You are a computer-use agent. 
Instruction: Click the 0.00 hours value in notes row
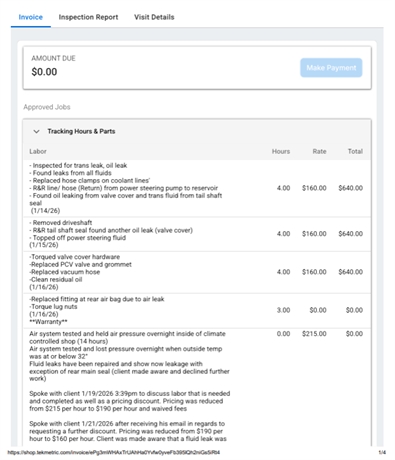(283, 334)
